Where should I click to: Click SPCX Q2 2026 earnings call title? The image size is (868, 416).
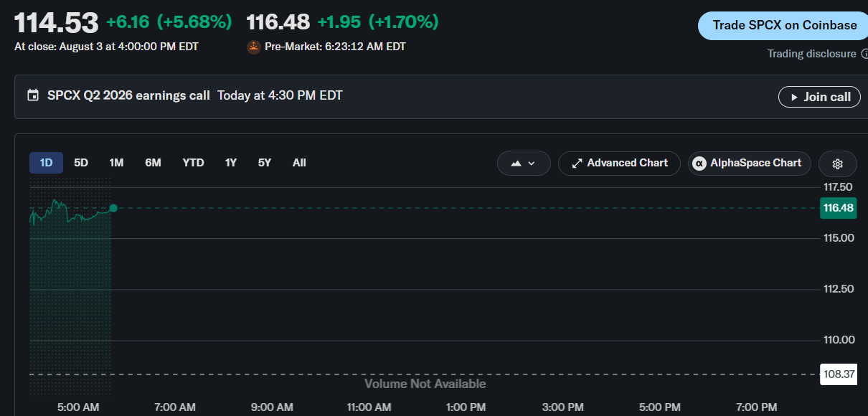point(128,95)
